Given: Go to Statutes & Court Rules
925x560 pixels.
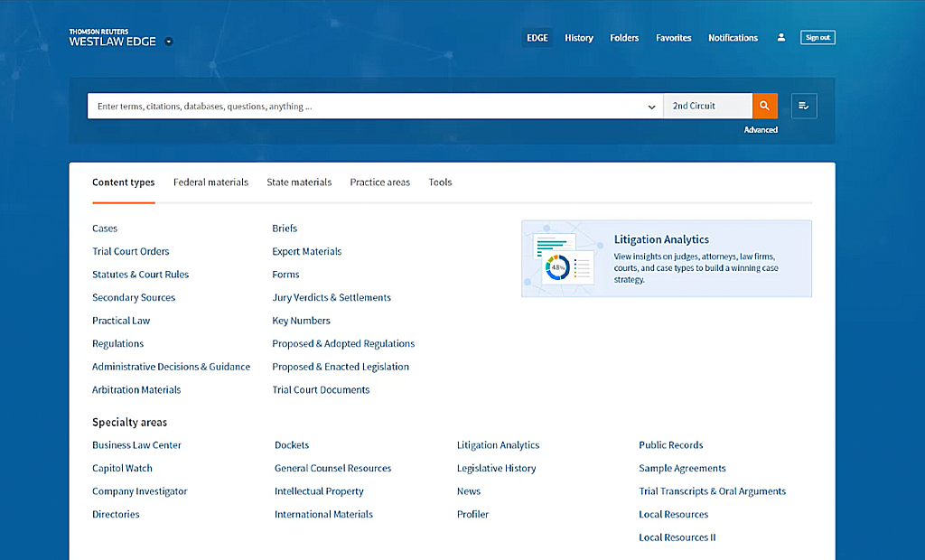Looking at the screenshot, I should (x=140, y=275).
